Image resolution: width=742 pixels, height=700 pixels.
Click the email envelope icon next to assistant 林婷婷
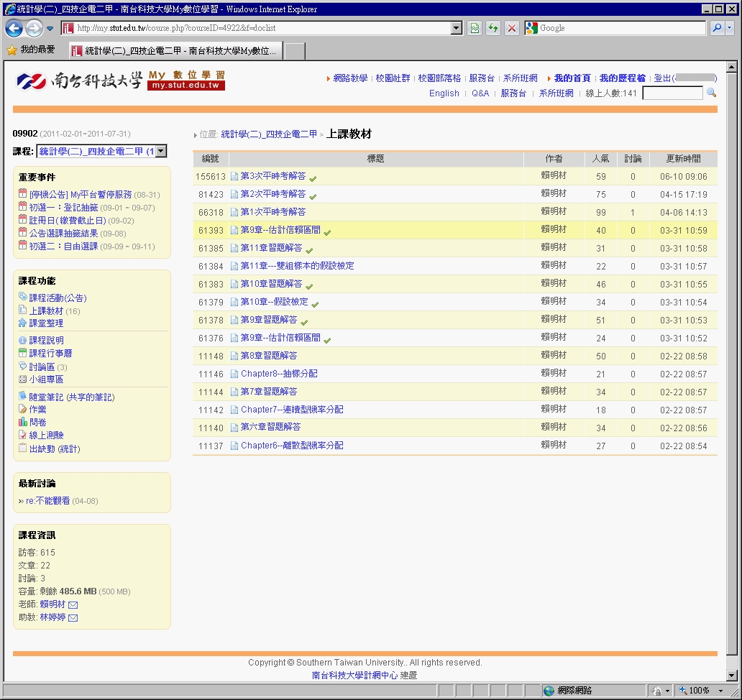pos(73,618)
